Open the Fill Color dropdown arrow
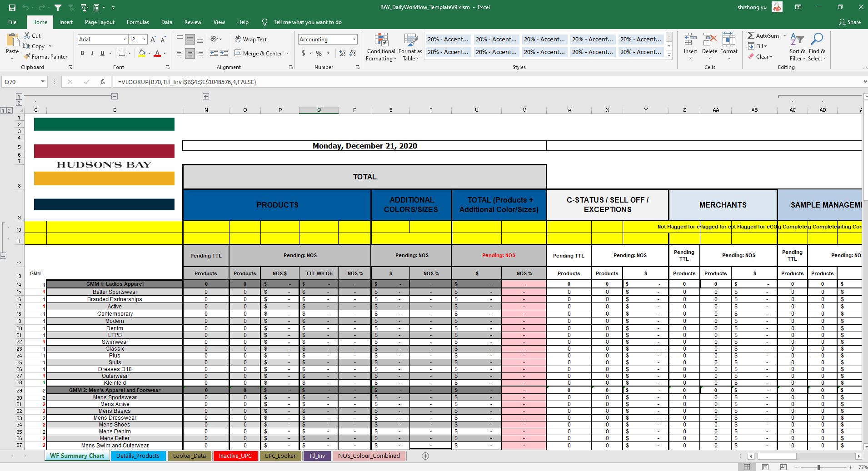 tap(149, 54)
